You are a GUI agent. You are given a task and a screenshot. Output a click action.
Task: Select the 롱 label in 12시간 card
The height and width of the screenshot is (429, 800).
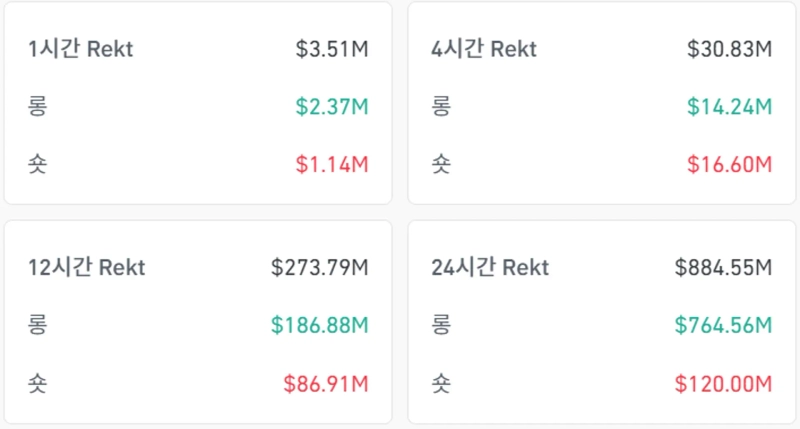point(38,325)
